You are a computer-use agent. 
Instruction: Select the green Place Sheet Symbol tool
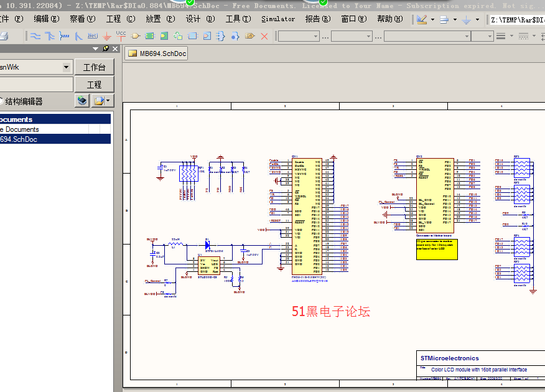(x=149, y=36)
